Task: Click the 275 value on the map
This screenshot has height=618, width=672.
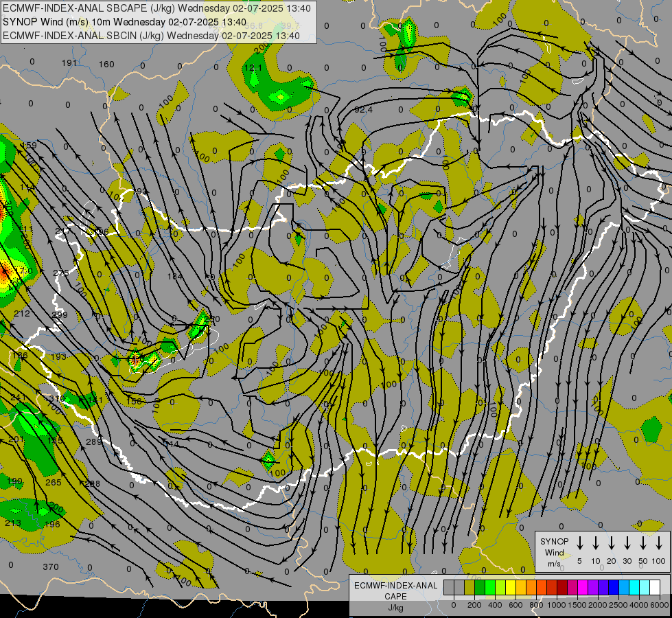Action: (61, 273)
